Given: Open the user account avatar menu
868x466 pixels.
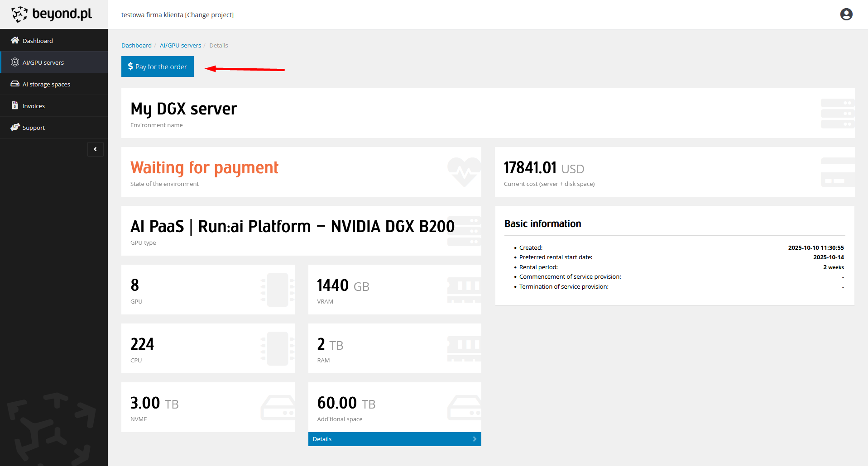Looking at the screenshot, I should pos(846,14).
